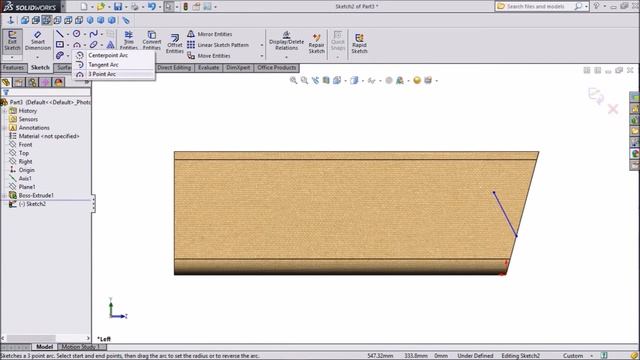Switch to the Features tab
Image resolution: width=640 pixels, height=360 pixels.
coord(13,68)
